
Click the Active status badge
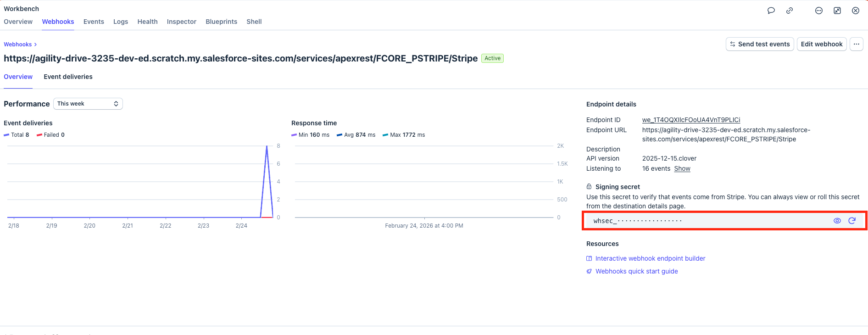pos(492,58)
